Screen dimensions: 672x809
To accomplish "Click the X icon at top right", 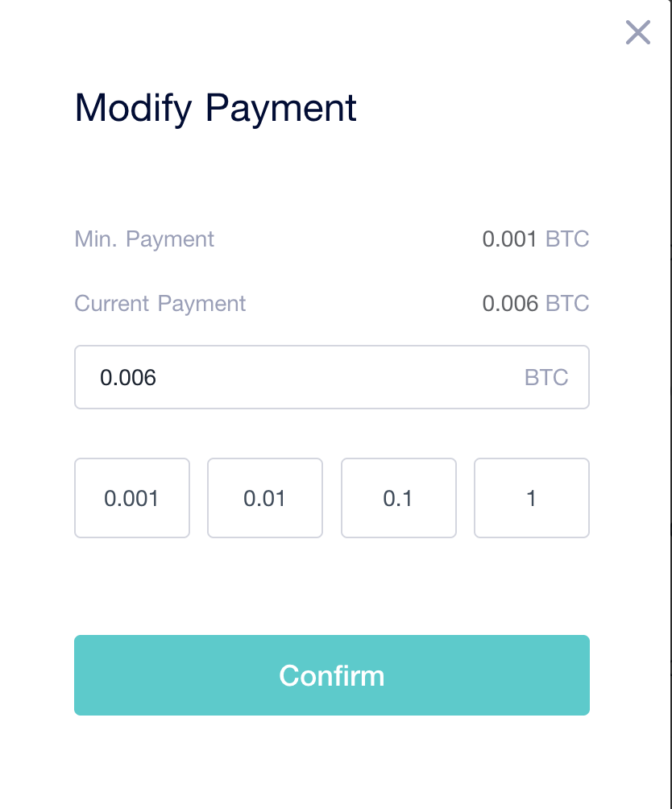I will (x=638, y=32).
